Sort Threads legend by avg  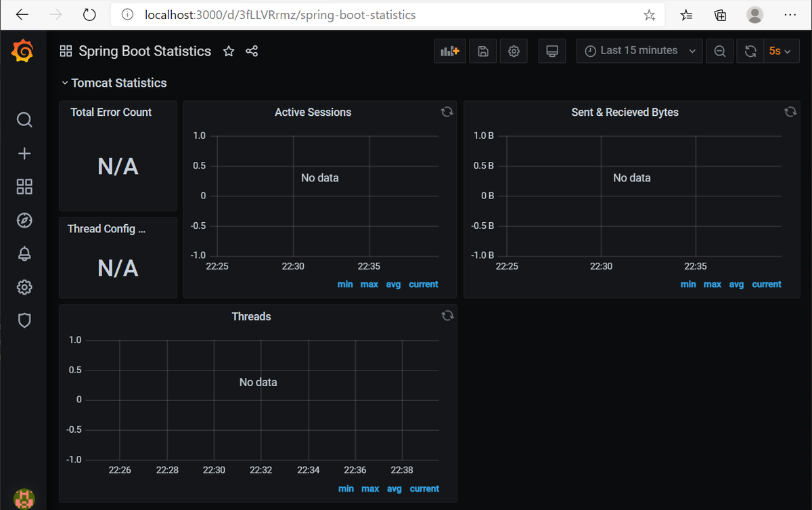click(394, 488)
